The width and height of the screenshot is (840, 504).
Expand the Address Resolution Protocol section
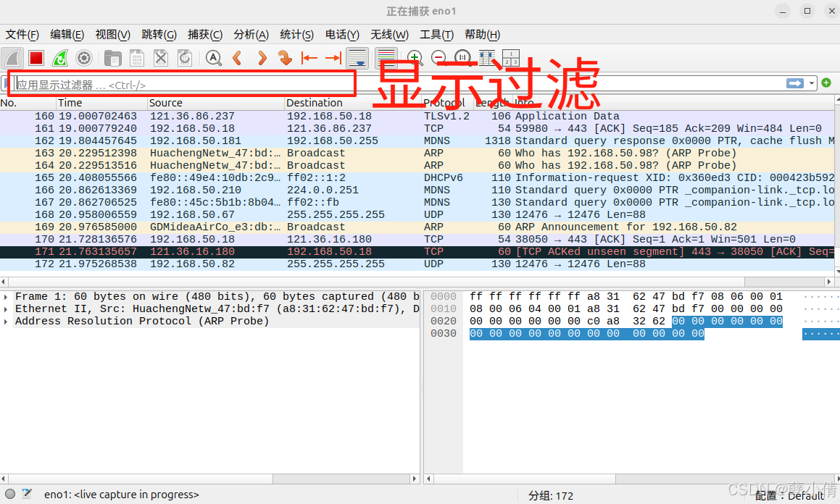6,321
